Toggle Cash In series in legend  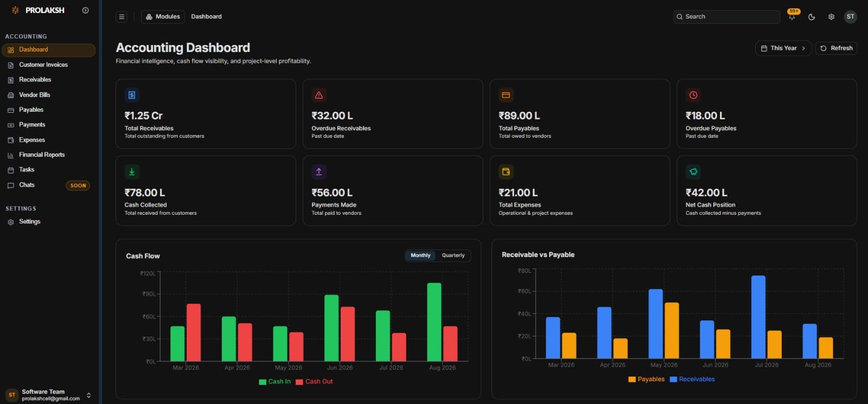(x=275, y=382)
